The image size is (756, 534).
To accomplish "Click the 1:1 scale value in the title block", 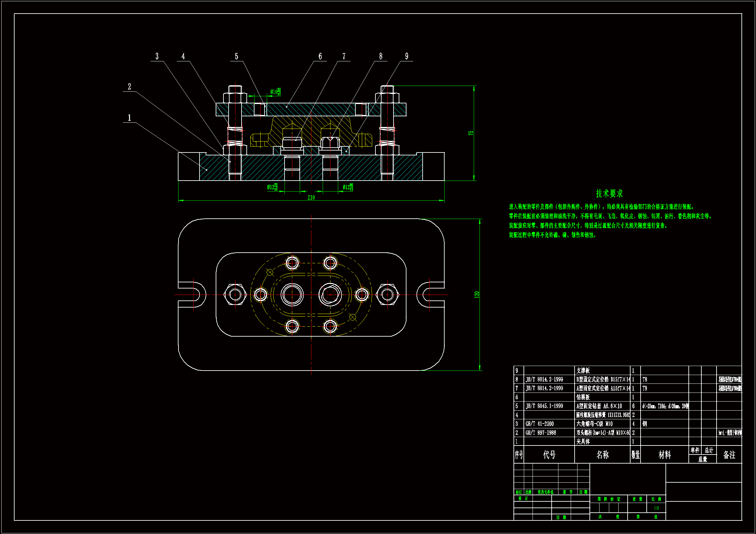I will (x=656, y=508).
